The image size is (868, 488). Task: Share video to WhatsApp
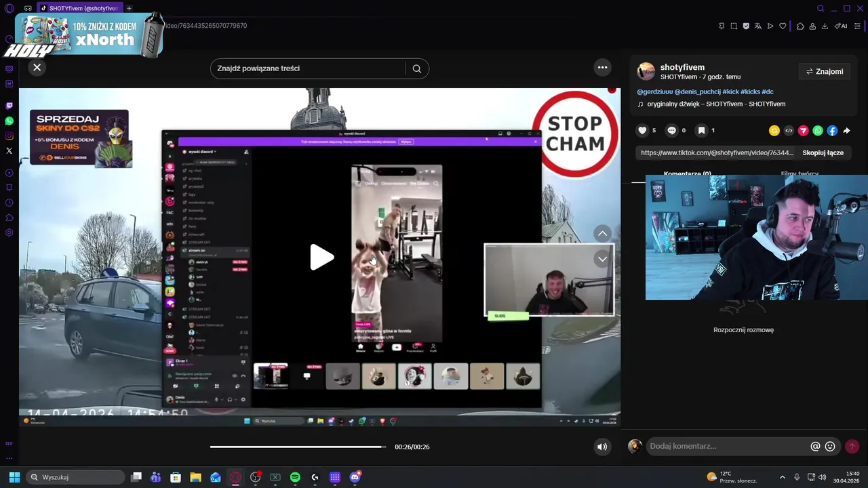818,130
